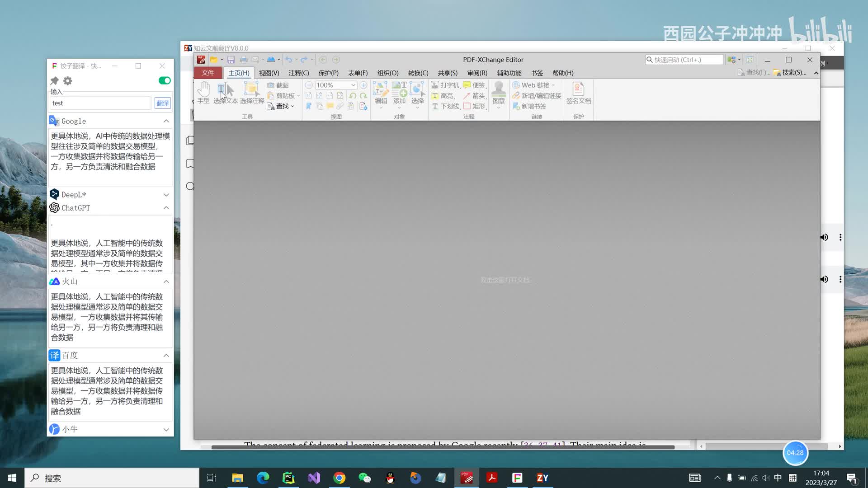868x488 pixels.
Task: Click the save icon in the quick toolbar
Action: (x=231, y=60)
